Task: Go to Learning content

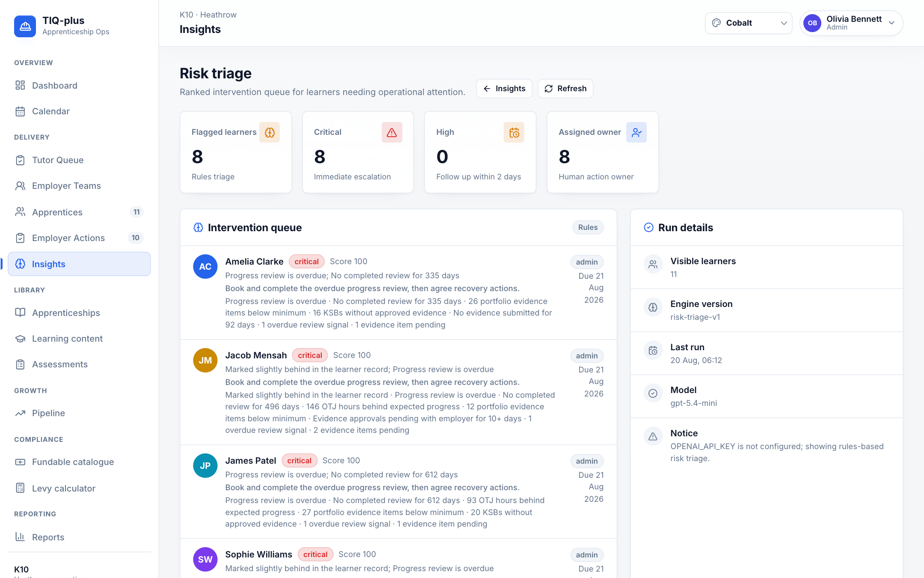Action: [79, 339]
